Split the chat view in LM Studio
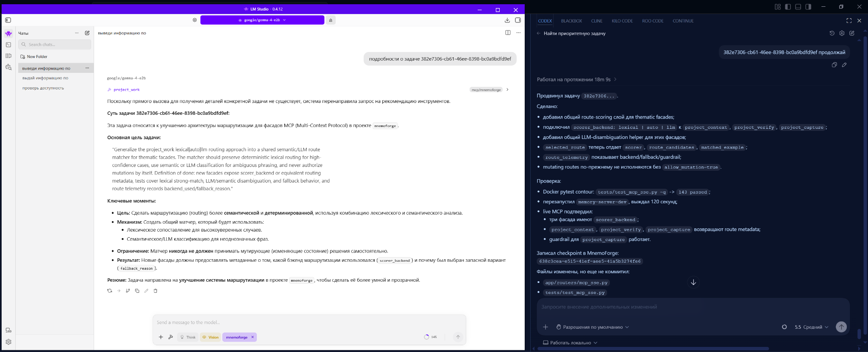Viewport: 868px width, 352px height. tap(508, 33)
